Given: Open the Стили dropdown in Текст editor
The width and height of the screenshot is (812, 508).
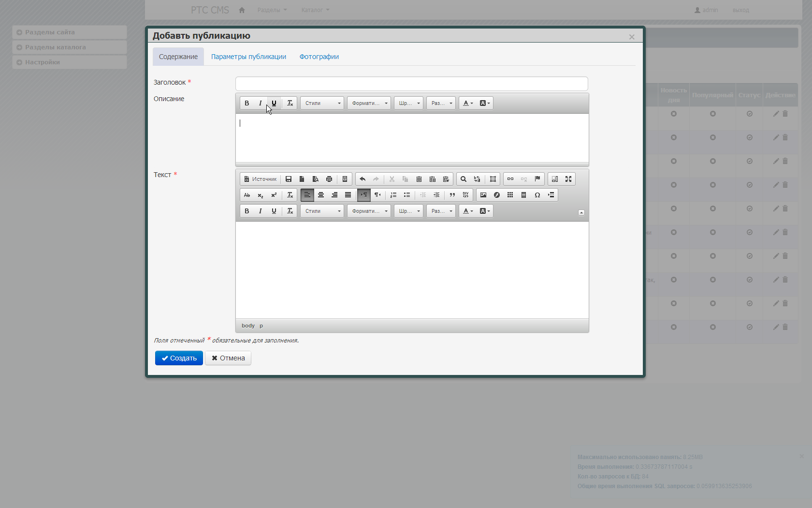Looking at the screenshot, I should [322, 211].
